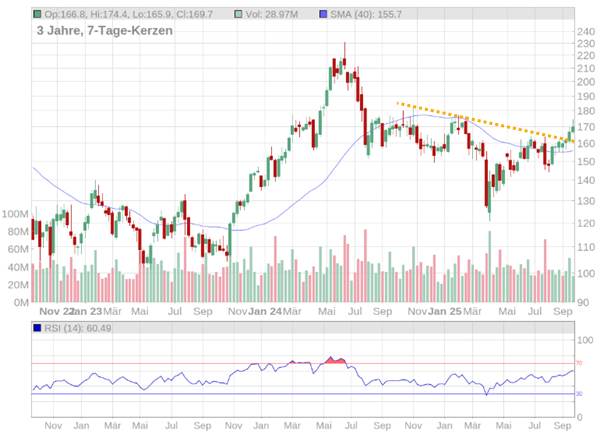Click the 130 price axis label
Viewport: 600px width, 434px height.
585,201
